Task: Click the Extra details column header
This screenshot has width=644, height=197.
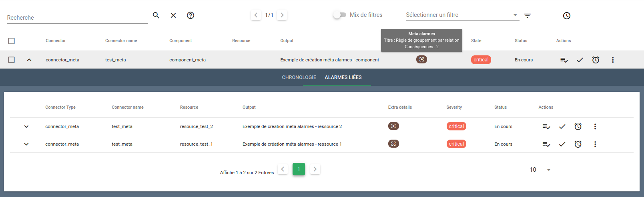Action: point(400,107)
